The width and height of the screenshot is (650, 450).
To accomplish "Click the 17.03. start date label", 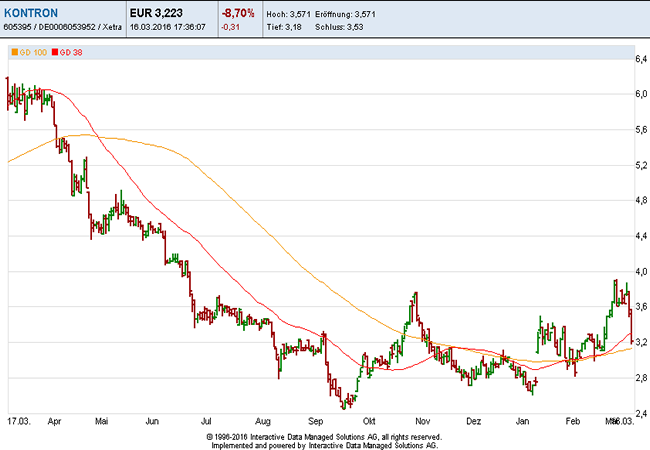I will (x=19, y=421).
